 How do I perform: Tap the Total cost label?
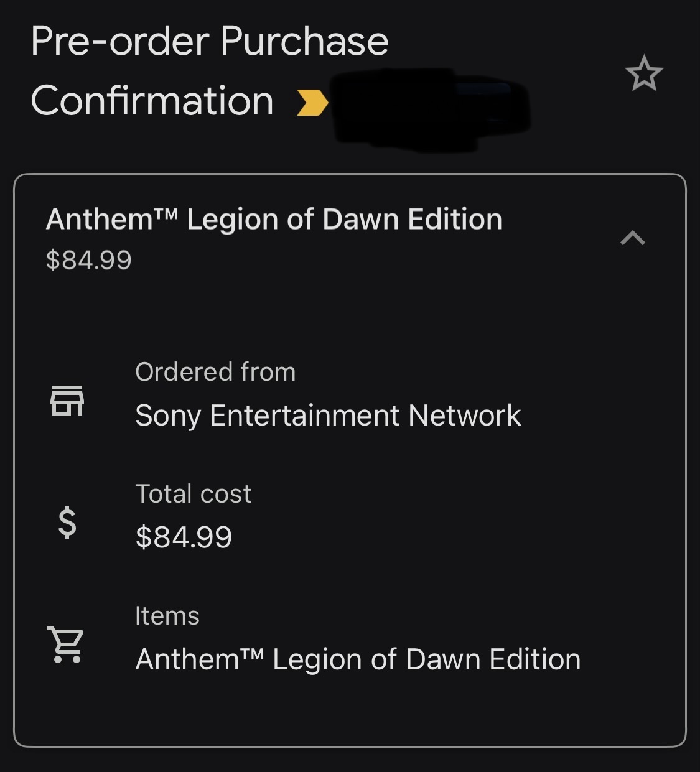(193, 494)
